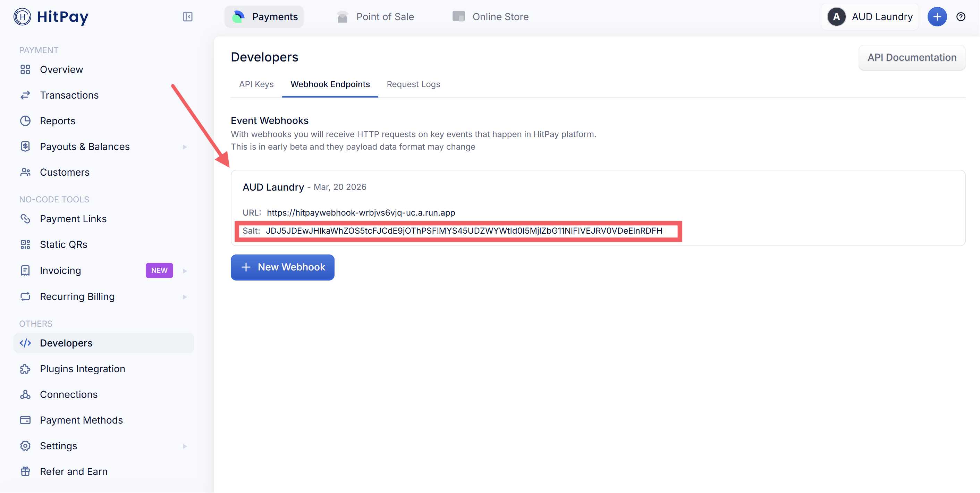Open the Online Store section
The height and width of the screenshot is (493, 980).
point(490,17)
